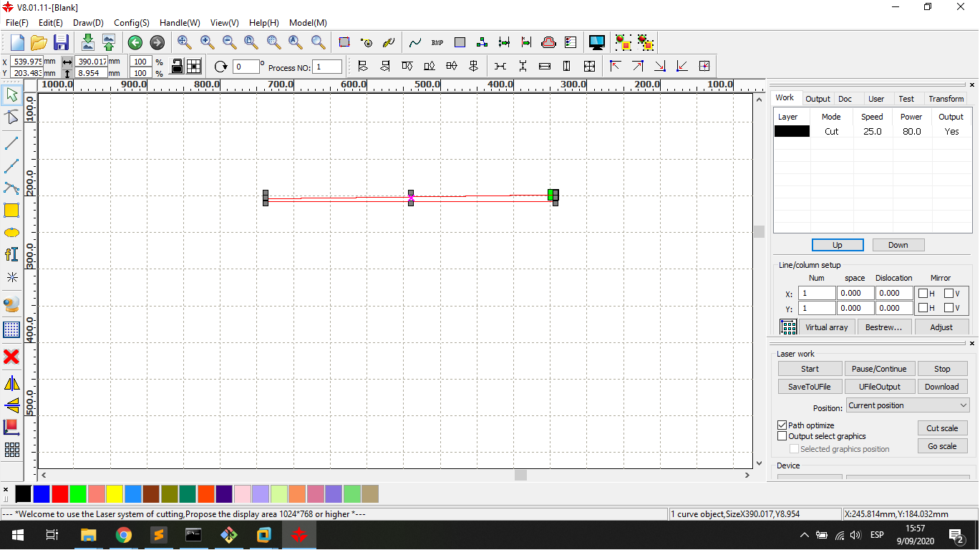
Task: Check the Output select graphics checkbox
Action: (x=782, y=436)
